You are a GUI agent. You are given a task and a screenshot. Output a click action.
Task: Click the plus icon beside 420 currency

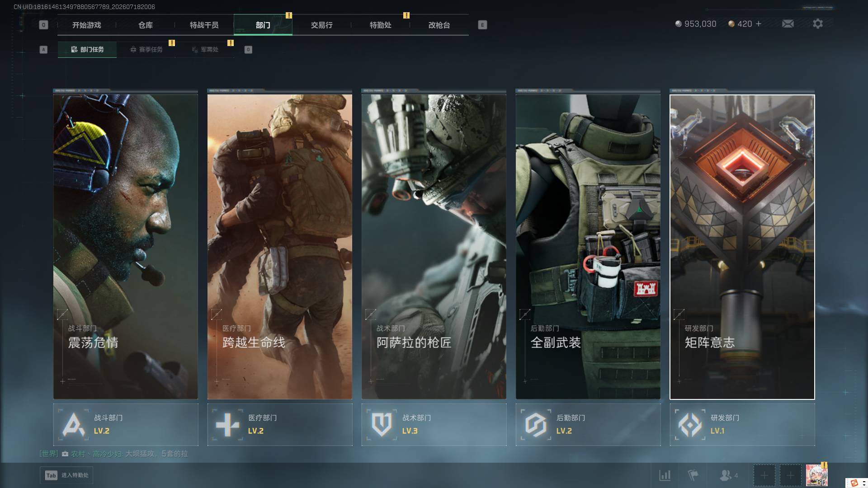[x=759, y=23]
